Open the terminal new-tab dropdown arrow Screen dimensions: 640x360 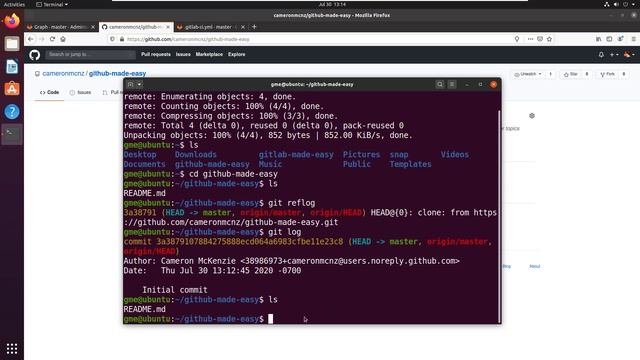[x=139, y=84]
